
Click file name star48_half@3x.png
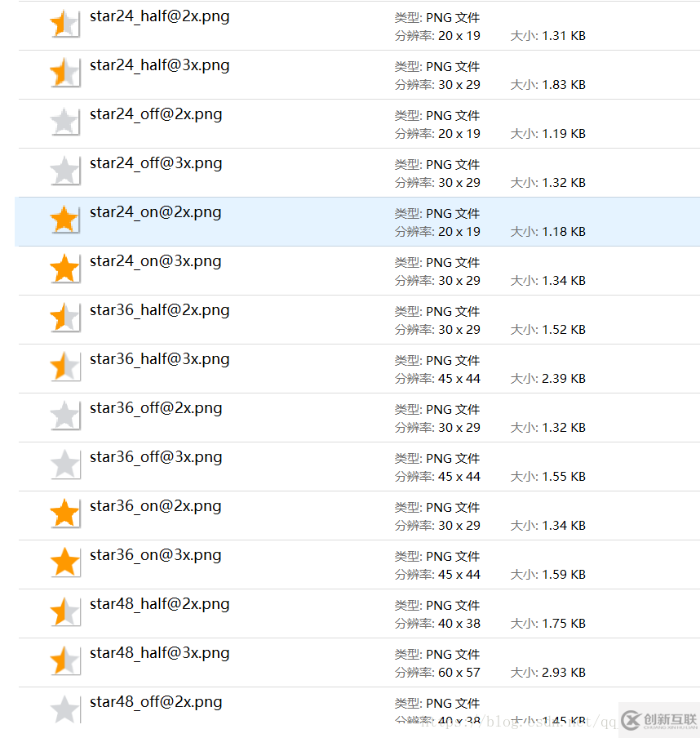coord(159,653)
